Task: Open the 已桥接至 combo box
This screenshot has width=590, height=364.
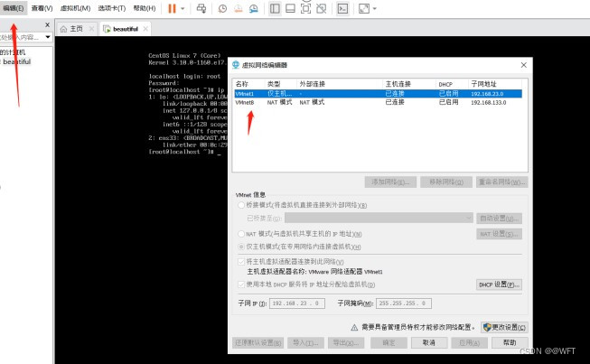Action: [x=379, y=218]
